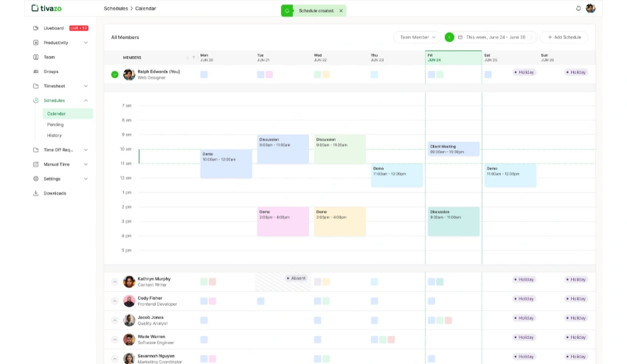Click the Schedules clock icon
Screen dimensions: 627x364
(x=35, y=100)
